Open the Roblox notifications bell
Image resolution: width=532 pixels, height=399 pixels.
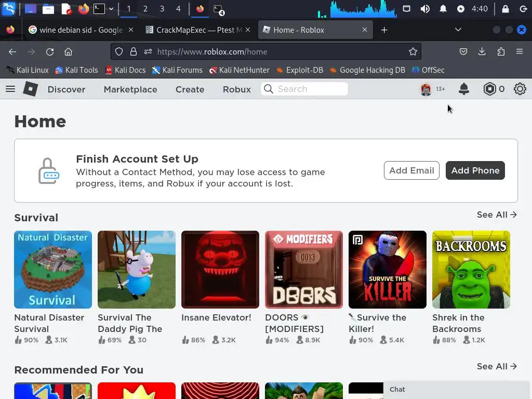[x=464, y=89]
